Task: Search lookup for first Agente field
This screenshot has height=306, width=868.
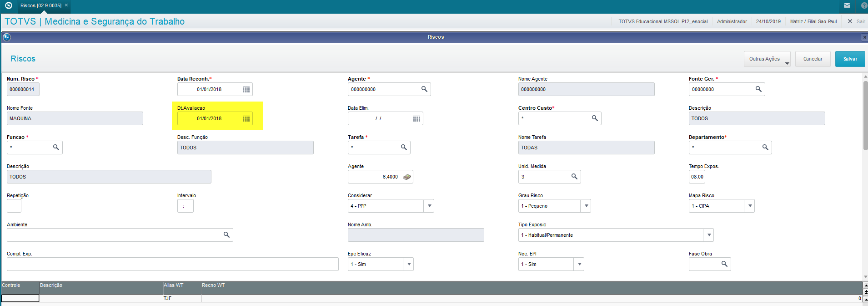Action: tap(424, 89)
